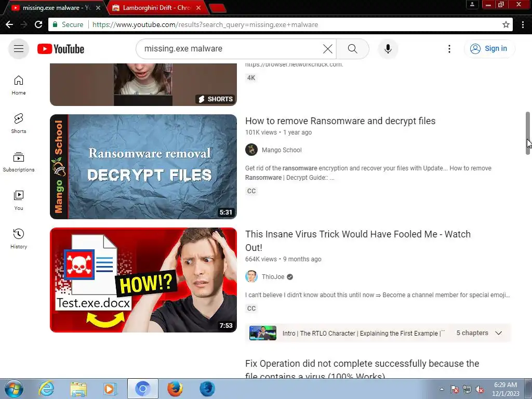Click the browser back arrow
The image size is (532, 399).
[x=9, y=24]
